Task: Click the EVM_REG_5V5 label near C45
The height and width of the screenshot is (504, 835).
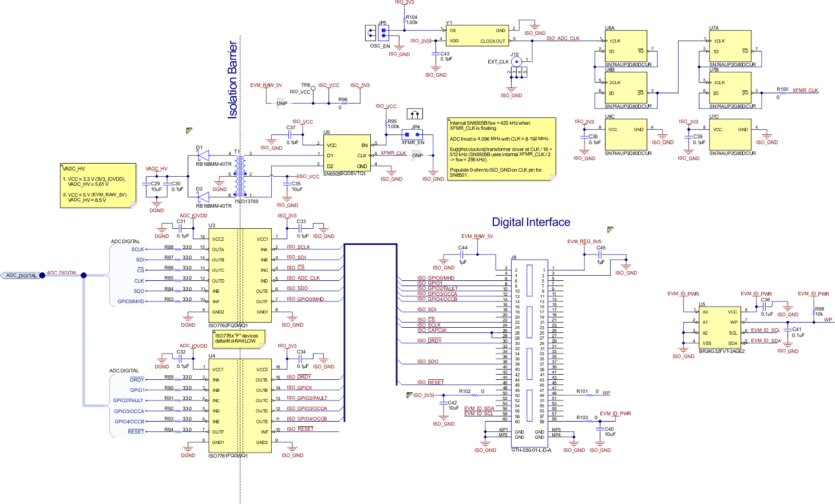Action: click(x=584, y=241)
